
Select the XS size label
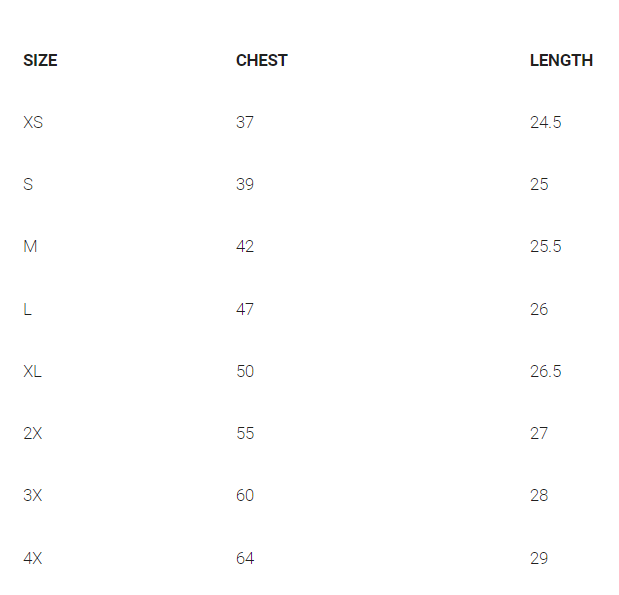33,122
